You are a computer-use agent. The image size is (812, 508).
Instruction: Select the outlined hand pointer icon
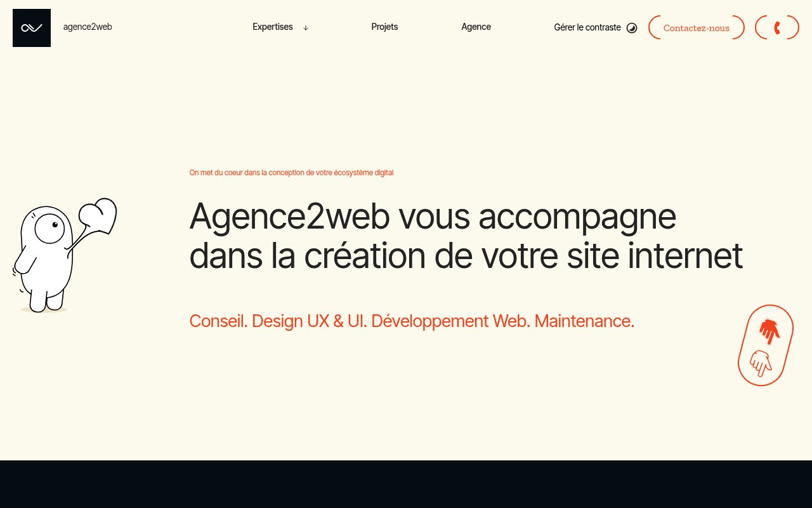pyautogui.click(x=761, y=363)
